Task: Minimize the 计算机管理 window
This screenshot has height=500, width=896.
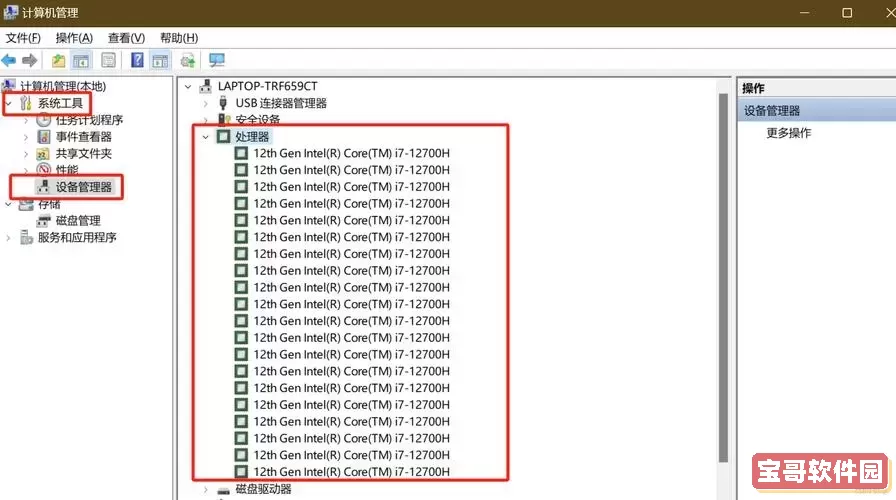Action: [x=805, y=13]
